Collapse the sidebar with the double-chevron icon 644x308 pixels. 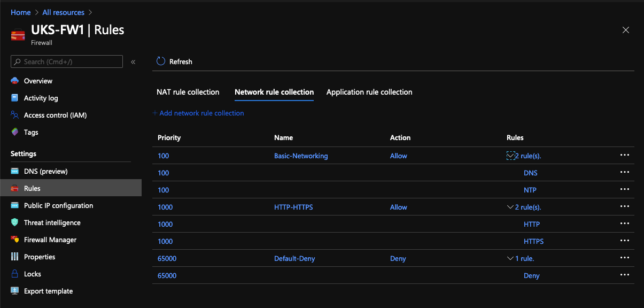pos(133,62)
